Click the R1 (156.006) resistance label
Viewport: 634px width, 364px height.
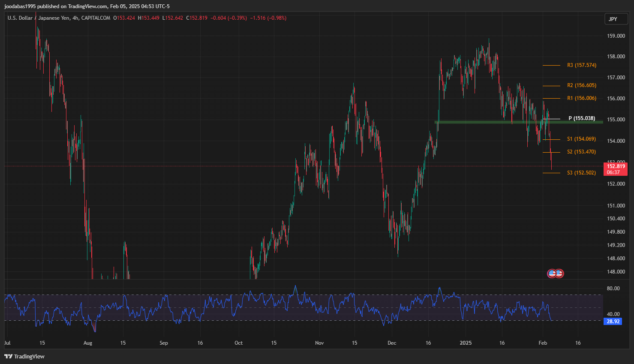[581, 98]
